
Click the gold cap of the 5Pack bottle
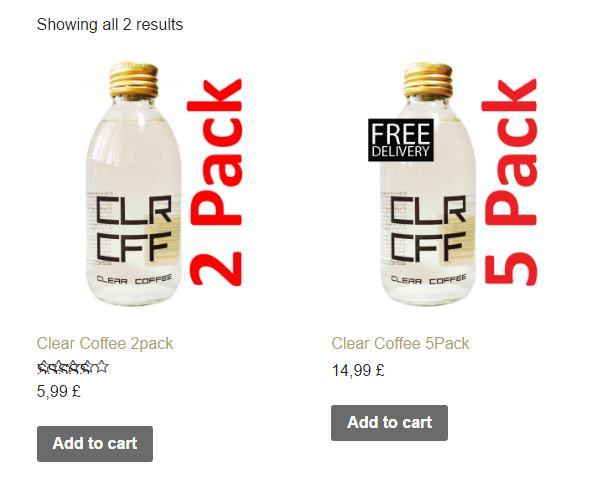[x=428, y=80]
